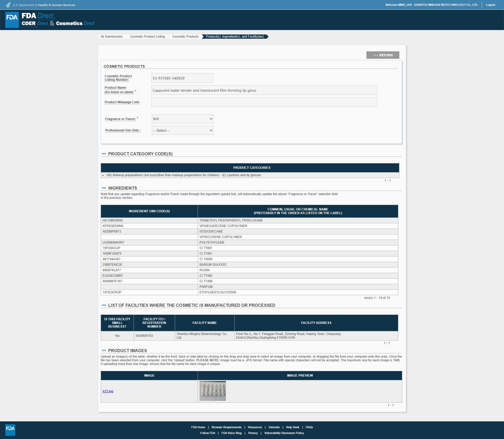Open Cosmetic Product Listing breadcrumb

click(147, 36)
